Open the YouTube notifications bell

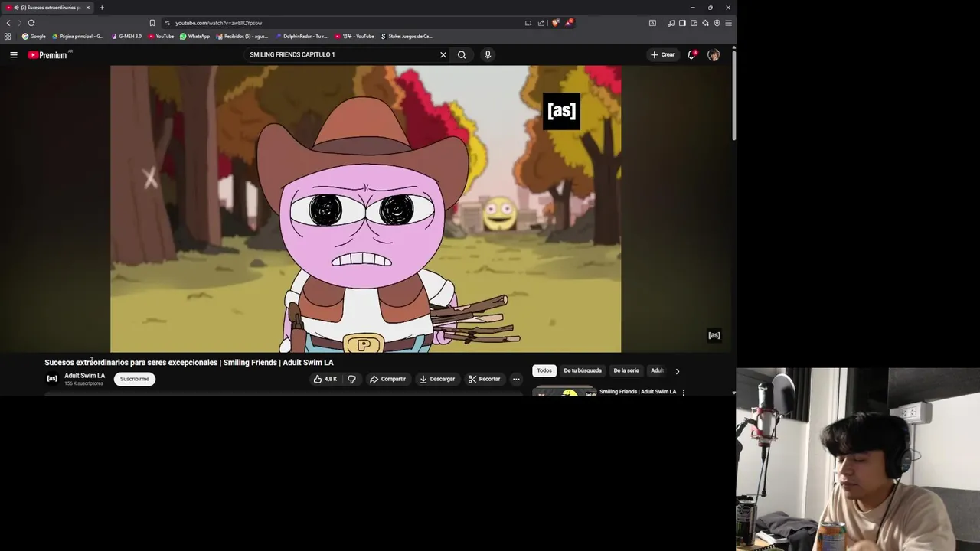click(691, 54)
